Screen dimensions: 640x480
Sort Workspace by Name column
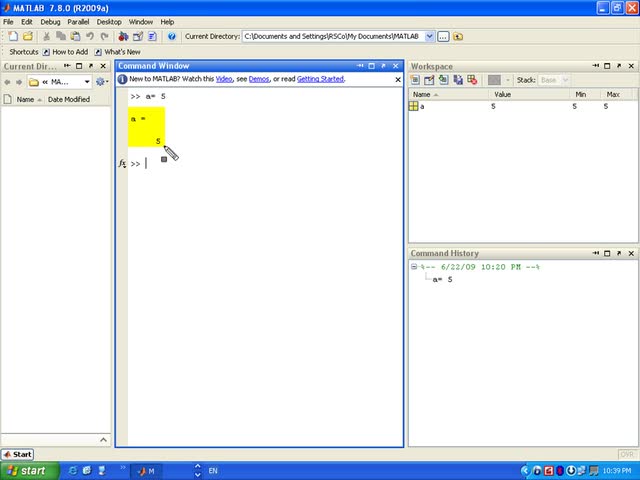pyautogui.click(x=448, y=95)
